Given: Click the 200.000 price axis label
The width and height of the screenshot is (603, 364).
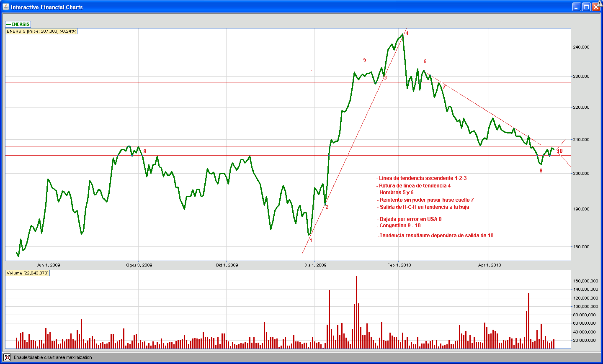Looking at the screenshot, I should click(x=581, y=173).
